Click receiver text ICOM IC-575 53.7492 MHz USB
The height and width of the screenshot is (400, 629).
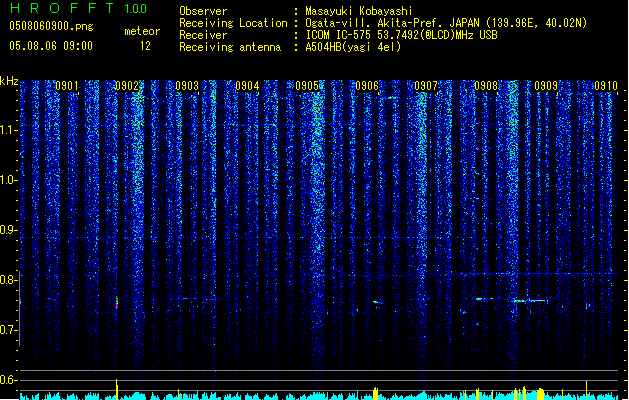[402, 35]
